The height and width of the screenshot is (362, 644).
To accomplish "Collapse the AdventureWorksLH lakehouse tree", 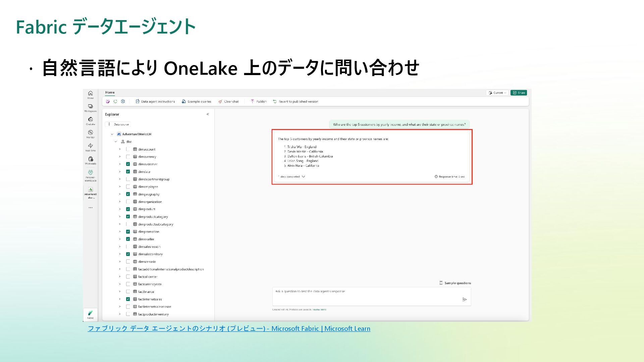I will point(112,134).
